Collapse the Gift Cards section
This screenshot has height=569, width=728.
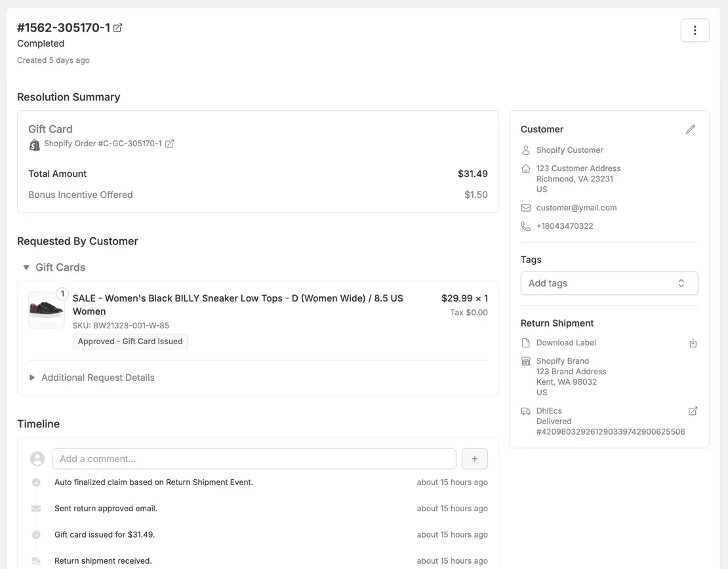coord(26,267)
